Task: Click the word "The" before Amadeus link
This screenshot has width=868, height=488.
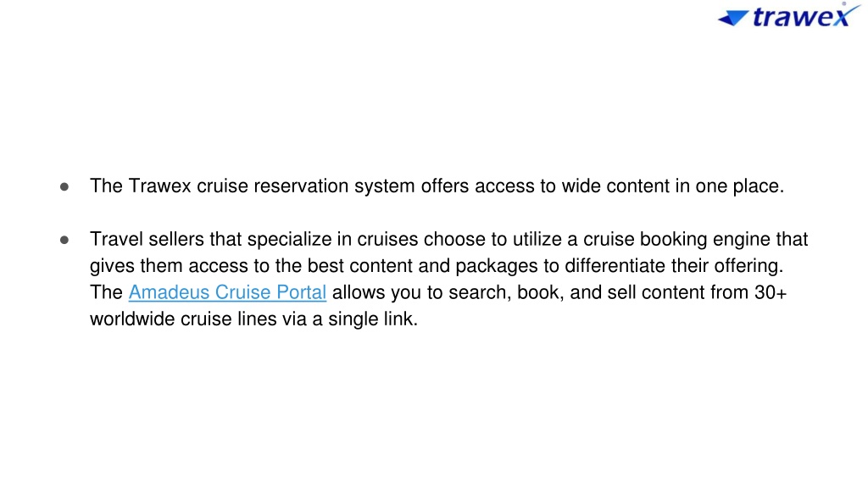Action: [106, 292]
